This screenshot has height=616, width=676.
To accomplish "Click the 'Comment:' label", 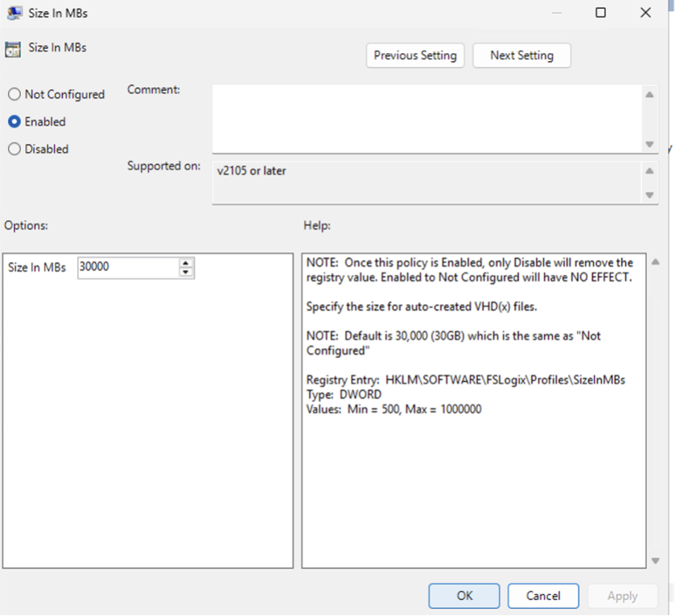I will (x=154, y=89).
